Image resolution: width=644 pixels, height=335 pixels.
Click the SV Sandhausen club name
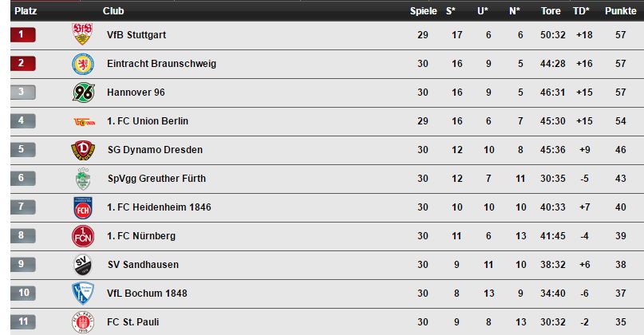coord(143,265)
